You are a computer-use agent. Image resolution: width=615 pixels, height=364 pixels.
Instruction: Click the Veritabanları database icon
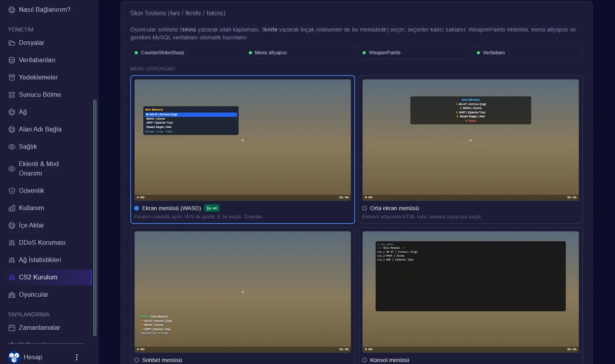[12, 60]
